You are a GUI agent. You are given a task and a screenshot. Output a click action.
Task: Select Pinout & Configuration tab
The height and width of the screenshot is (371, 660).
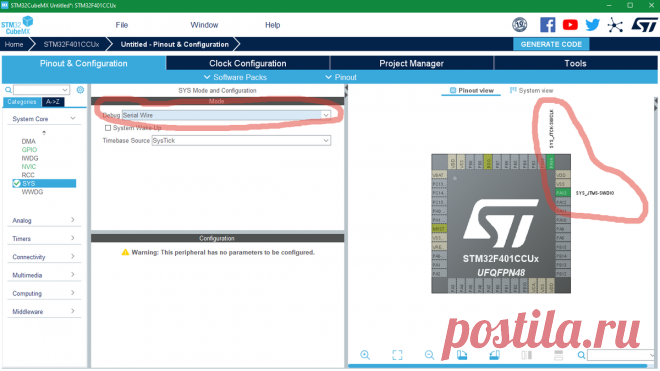click(83, 63)
